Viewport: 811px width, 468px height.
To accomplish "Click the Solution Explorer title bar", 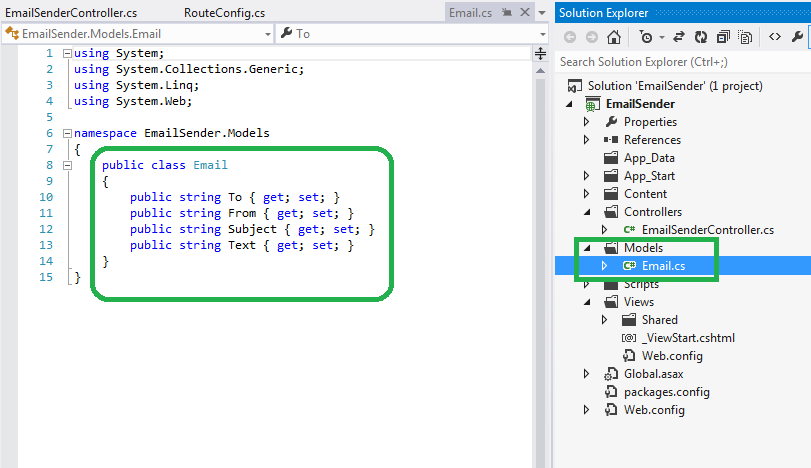I will pyautogui.click(x=683, y=12).
